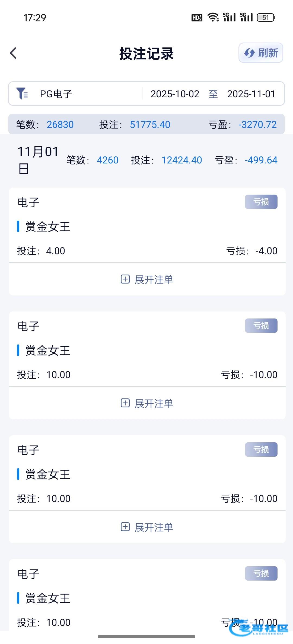The height and width of the screenshot is (644, 293).
Task: Click plus icon in second 展开注单 row
Action: coord(125,403)
